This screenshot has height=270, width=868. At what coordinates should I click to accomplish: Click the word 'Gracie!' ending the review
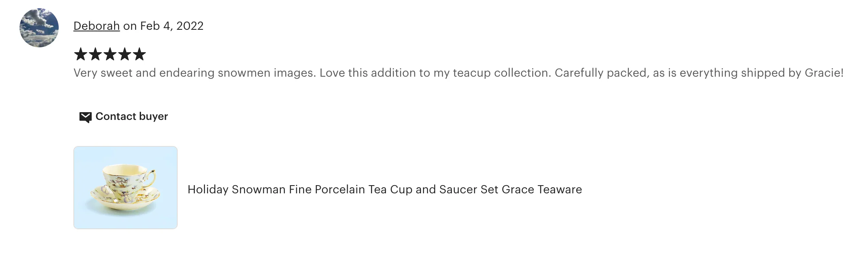click(x=824, y=73)
